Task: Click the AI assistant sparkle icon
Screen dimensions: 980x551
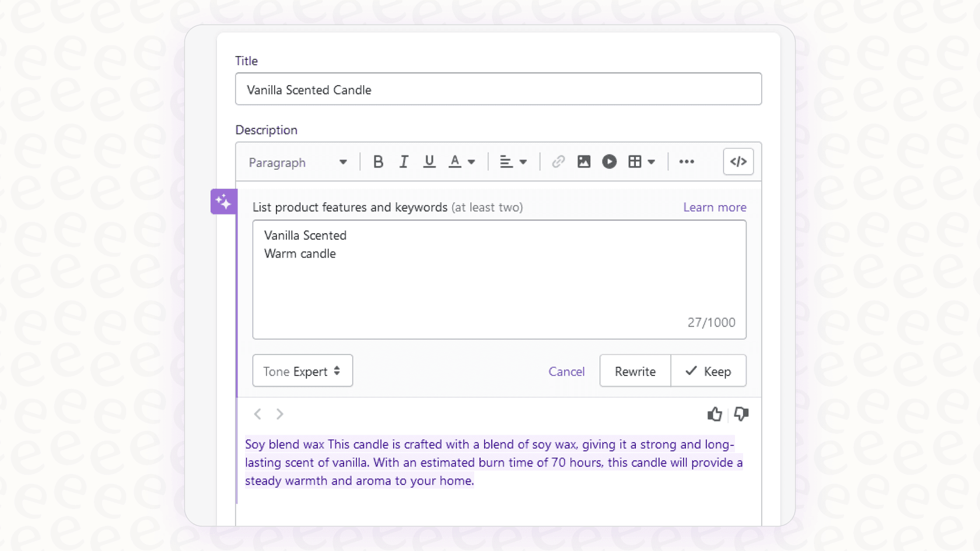Action: coord(223,201)
